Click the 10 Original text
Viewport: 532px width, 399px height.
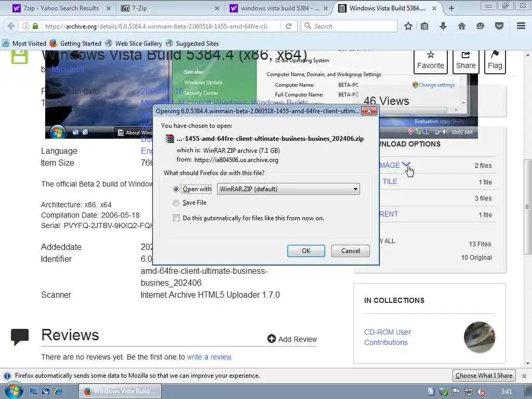click(x=476, y=258)
